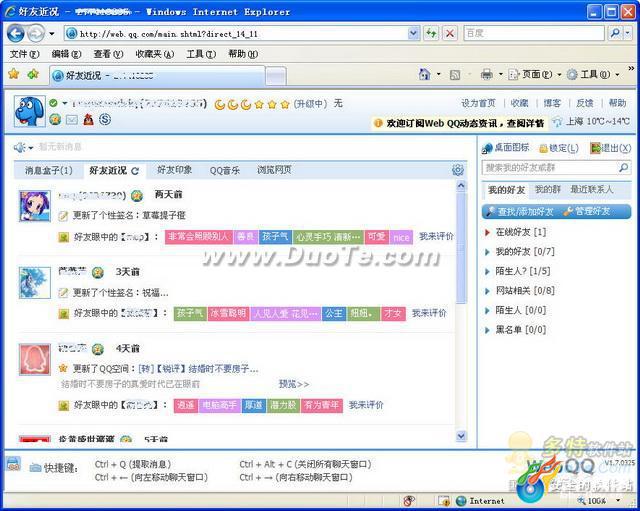Click the Favorites star icon
The image size is (640, 511).
point(13,74)
